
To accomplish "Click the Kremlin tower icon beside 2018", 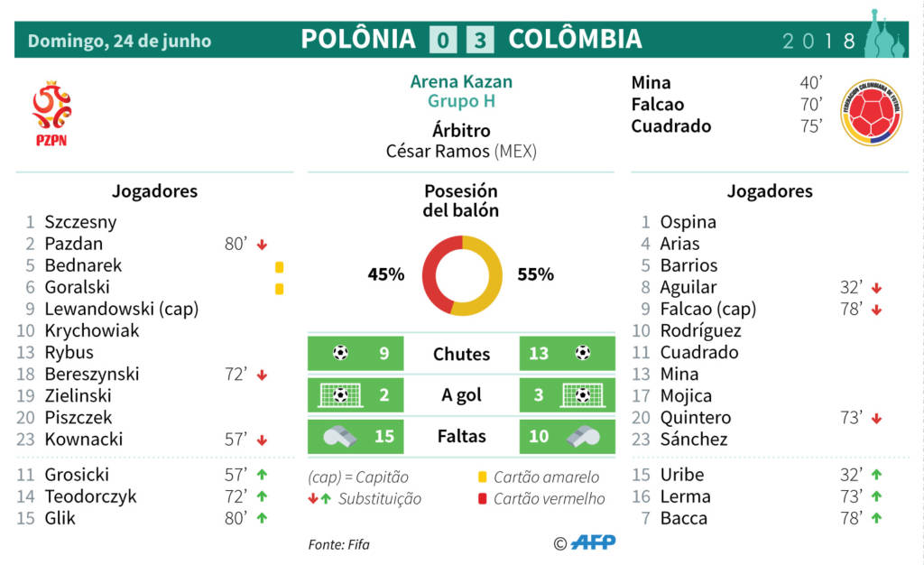I will tap(883, 33).
